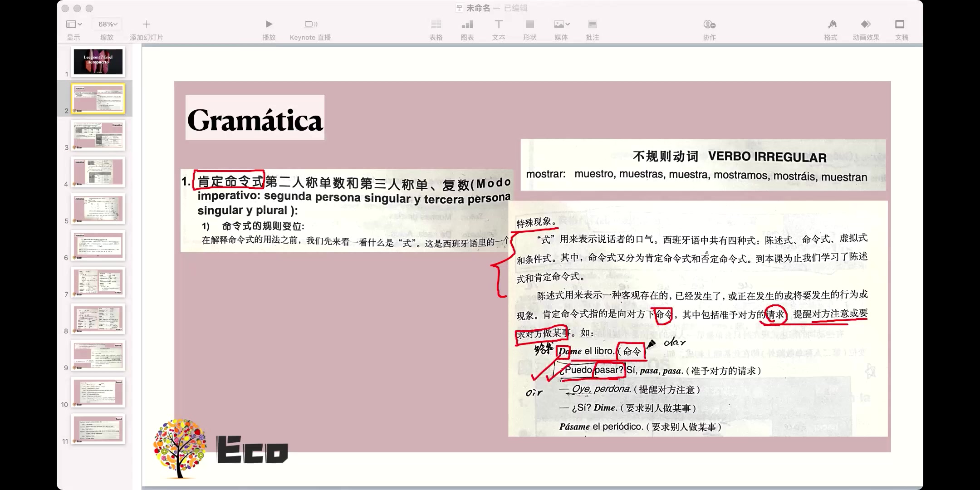Open the Document (文稿) inspector
Viewport: 980px width, 490px height.
coord(900,24)
